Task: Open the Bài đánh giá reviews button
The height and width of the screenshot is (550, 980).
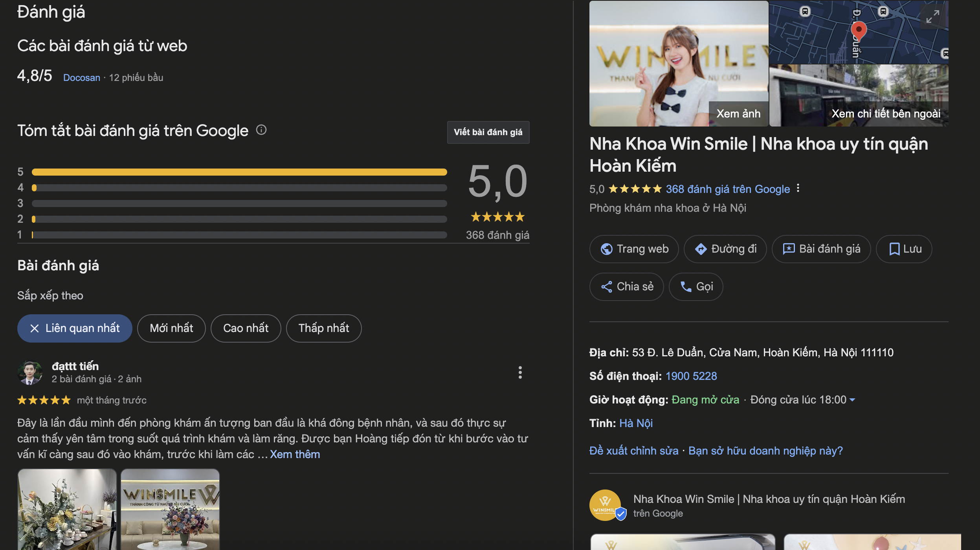Action: point(821,249)
